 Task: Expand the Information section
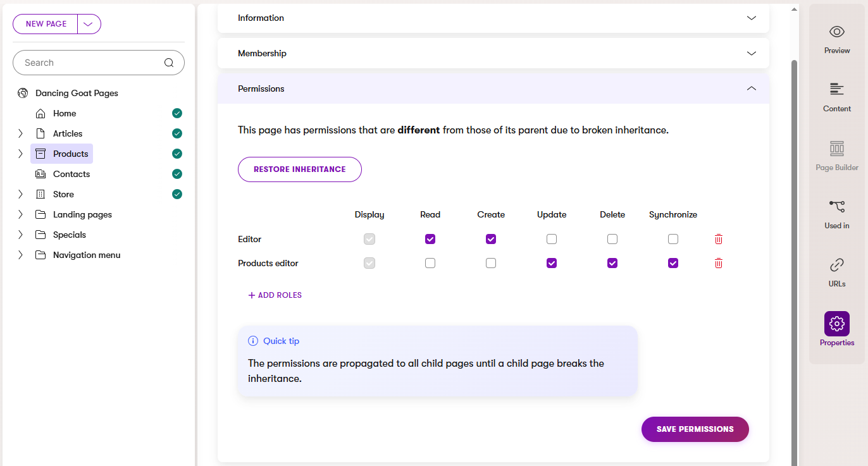(751, 18)
